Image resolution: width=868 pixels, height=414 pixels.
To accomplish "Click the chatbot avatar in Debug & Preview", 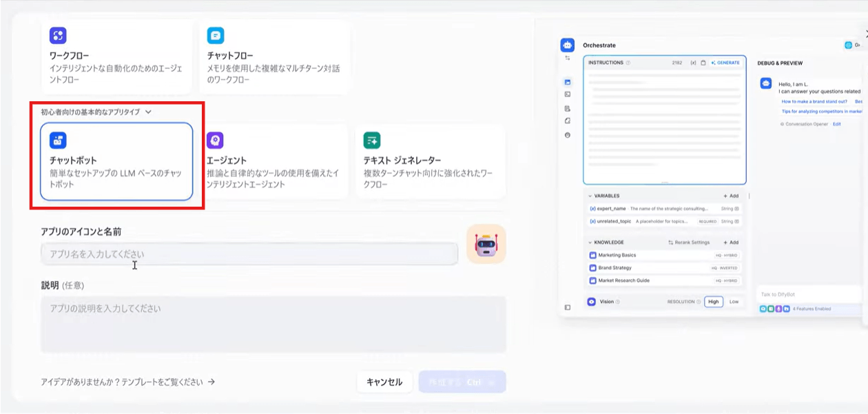I will (x=766, y=83).
